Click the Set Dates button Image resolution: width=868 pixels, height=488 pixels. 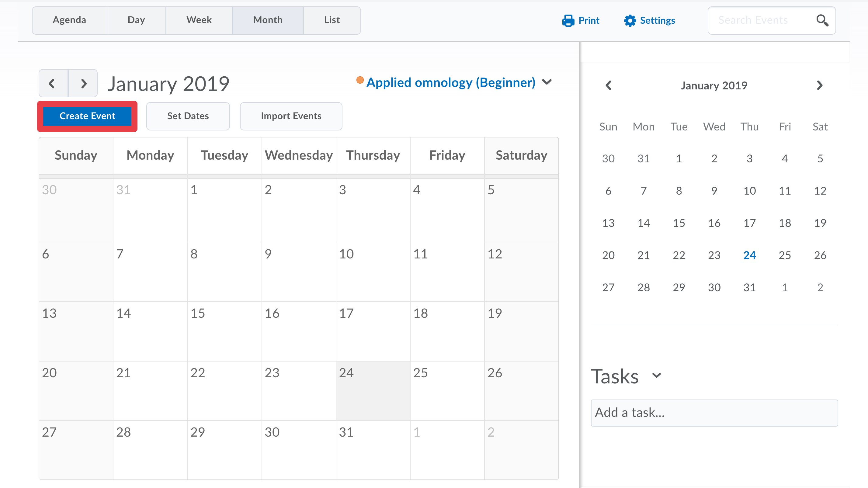188,116
